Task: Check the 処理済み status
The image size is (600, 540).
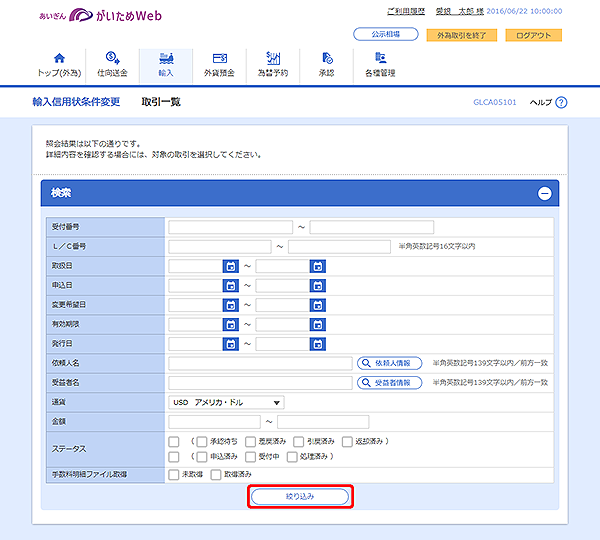Action: pyautogui.click(x=292, y=457)
